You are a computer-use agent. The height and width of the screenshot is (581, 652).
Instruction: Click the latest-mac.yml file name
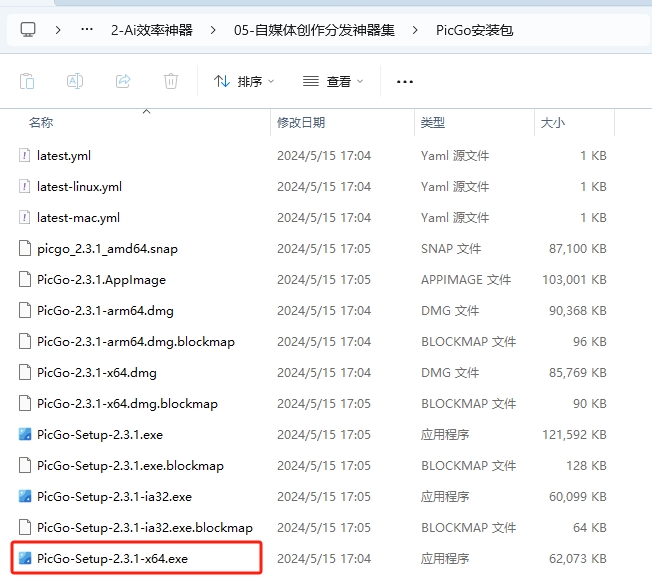(x=78, y=218)
